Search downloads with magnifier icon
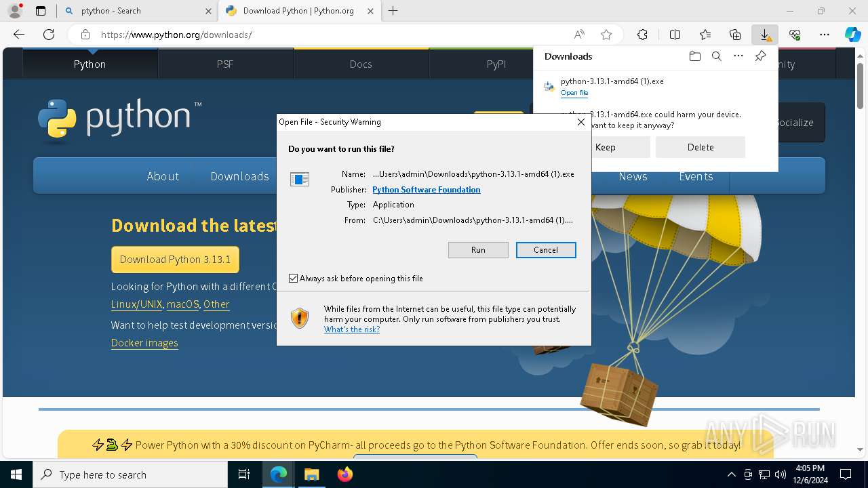 click(716, 56)
